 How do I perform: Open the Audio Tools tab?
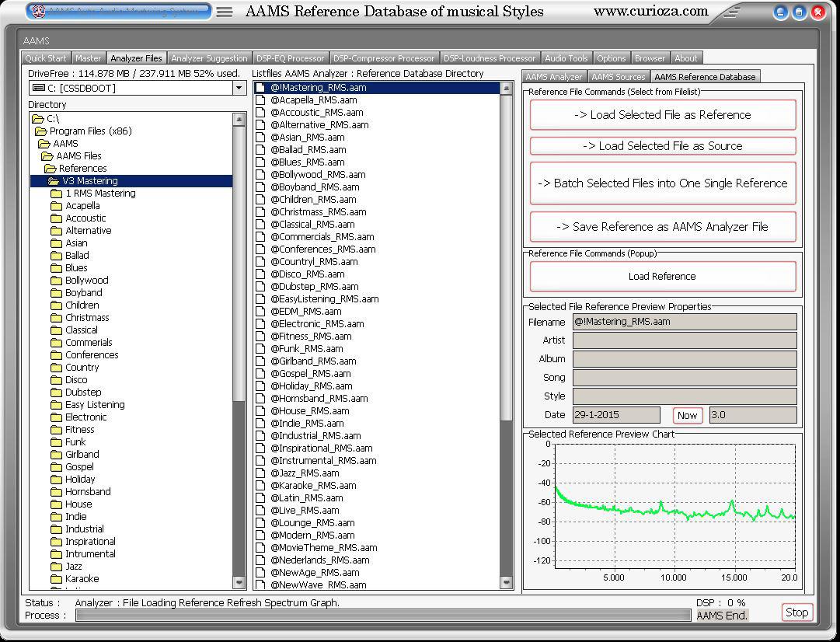click(x=566, y=58)
